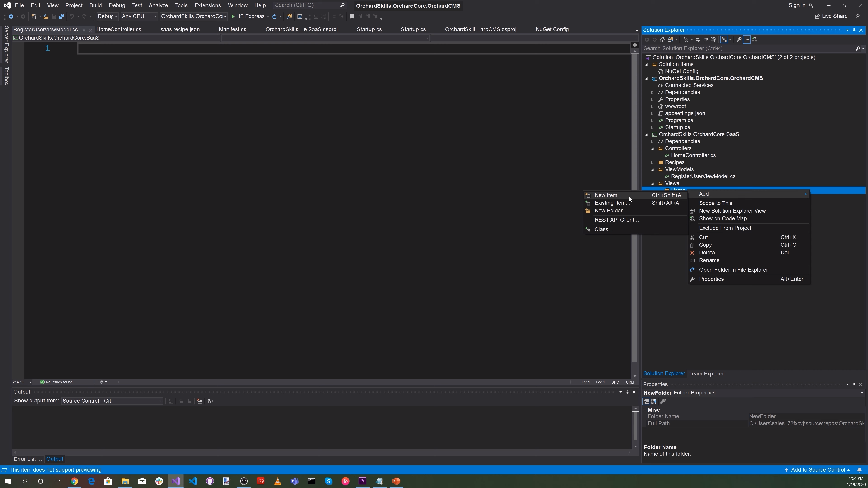Click Categorized view icon in Properties panel

pyautogui.click(x=646, y=401)
